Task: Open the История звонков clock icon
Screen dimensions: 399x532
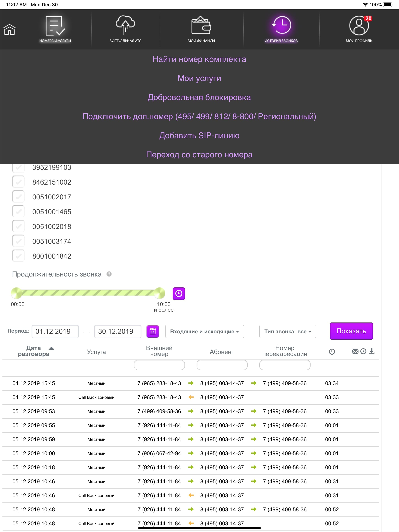Action: [x=281, y=25]
